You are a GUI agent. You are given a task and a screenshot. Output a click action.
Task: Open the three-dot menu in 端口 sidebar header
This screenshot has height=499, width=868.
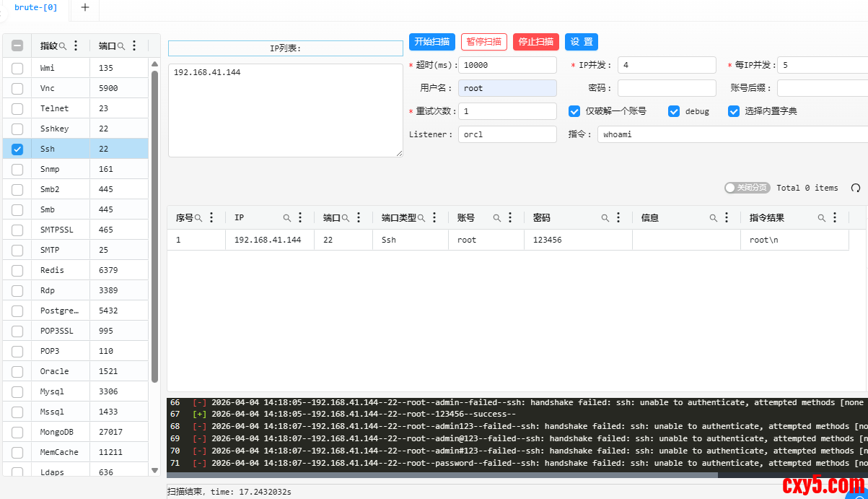pos(134,45)
